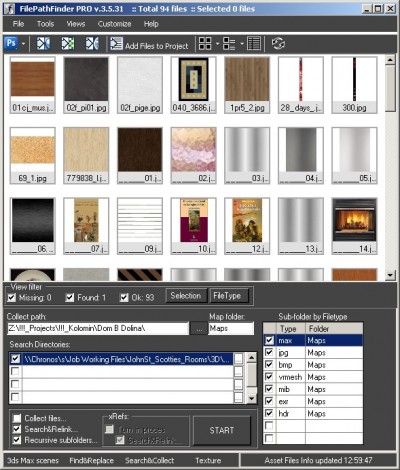Select the 300.jpg thumbnail
Screen dimensions: 400x470
(354, 85)
